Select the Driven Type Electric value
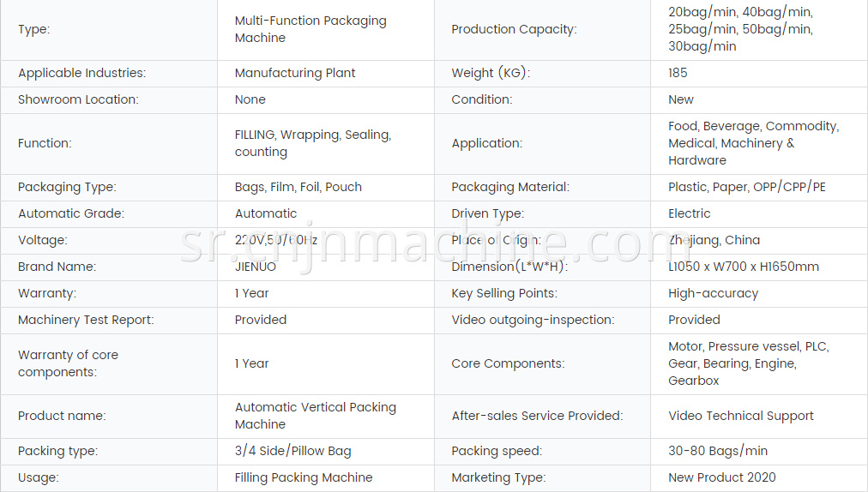Viewport: 868px width, 492px height. pyautogui.click(x=690, y=213)
